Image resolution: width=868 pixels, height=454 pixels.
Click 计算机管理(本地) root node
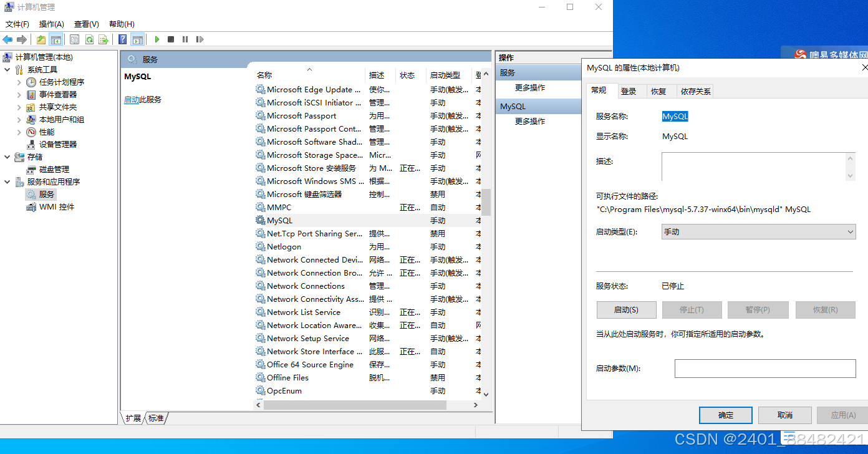(44, 57)
